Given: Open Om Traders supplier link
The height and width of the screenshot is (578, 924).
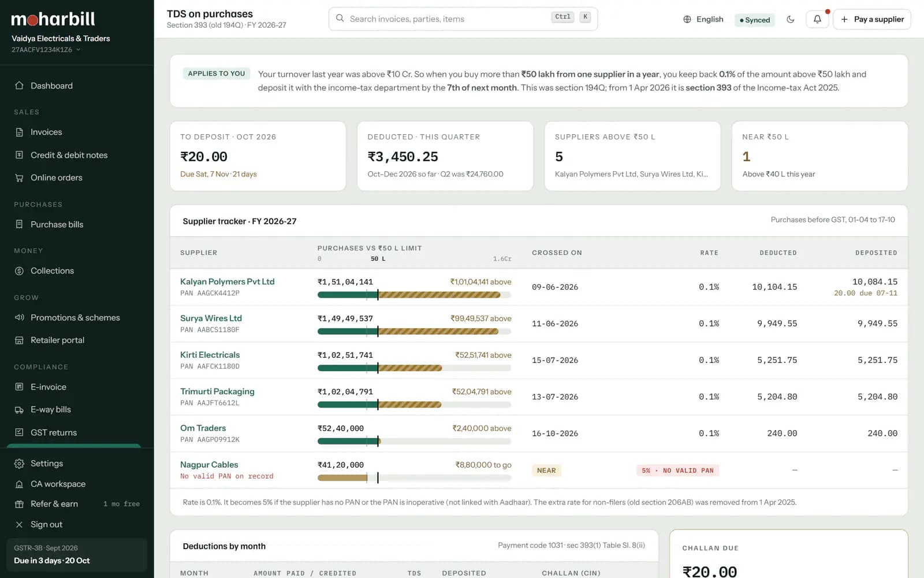Looking at the screenshot, I should point(203,428).
